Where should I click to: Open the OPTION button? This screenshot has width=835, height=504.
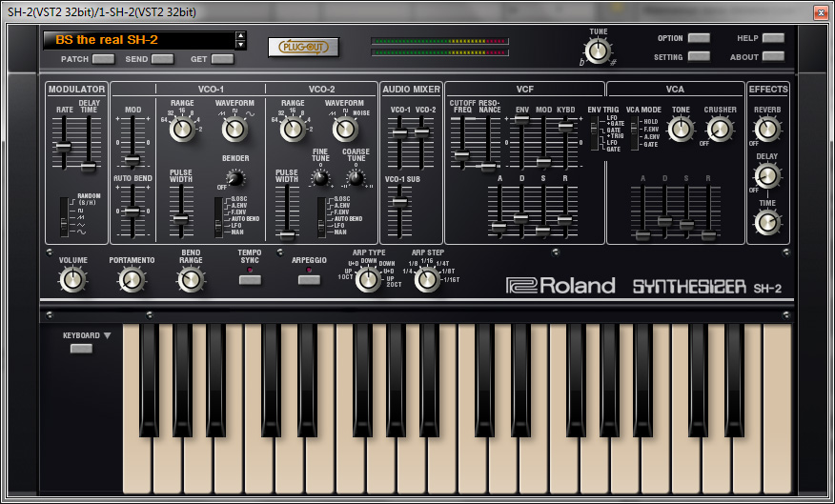[x=699, y=38]
